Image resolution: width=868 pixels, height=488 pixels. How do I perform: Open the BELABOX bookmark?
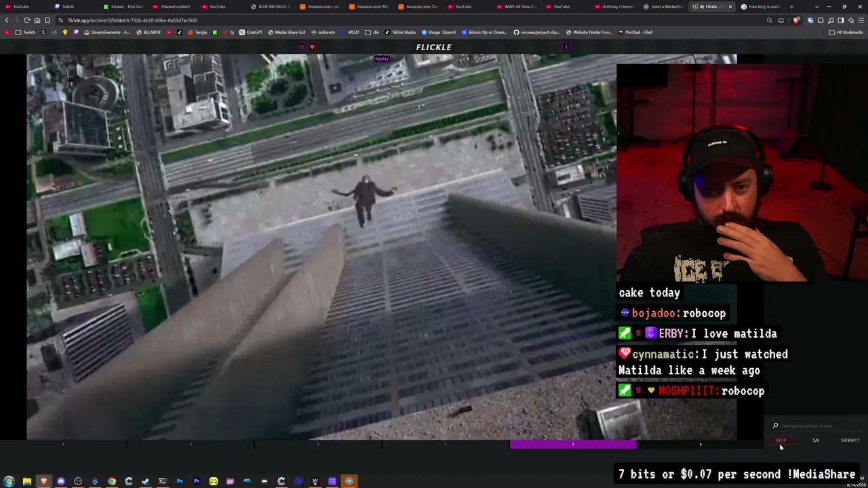coord(149,32)
